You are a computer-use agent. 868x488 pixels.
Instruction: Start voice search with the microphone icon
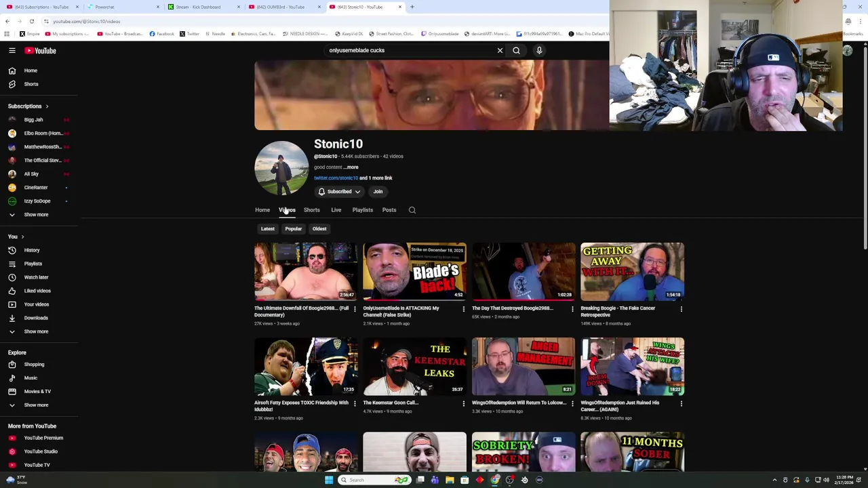(x=539, y=50)
